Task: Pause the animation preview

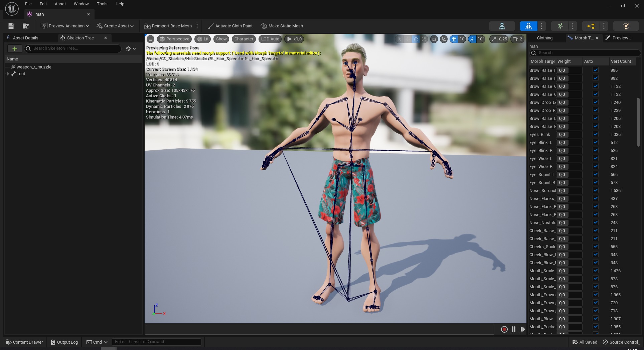Action: pos(514,329)
